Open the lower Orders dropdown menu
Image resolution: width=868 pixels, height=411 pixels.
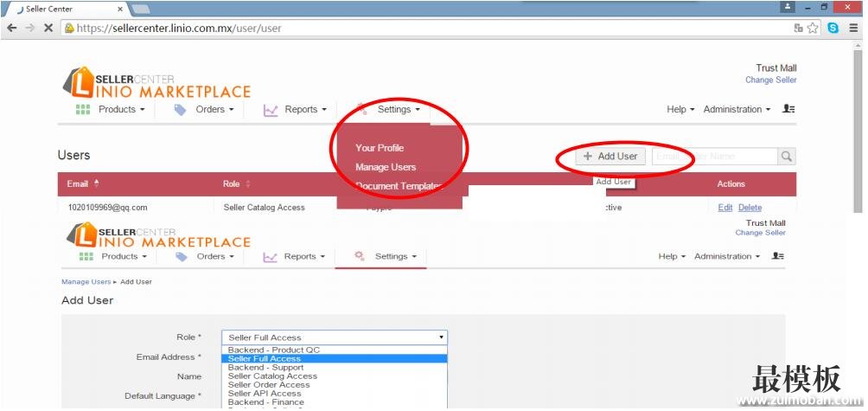tap(215, 256)
